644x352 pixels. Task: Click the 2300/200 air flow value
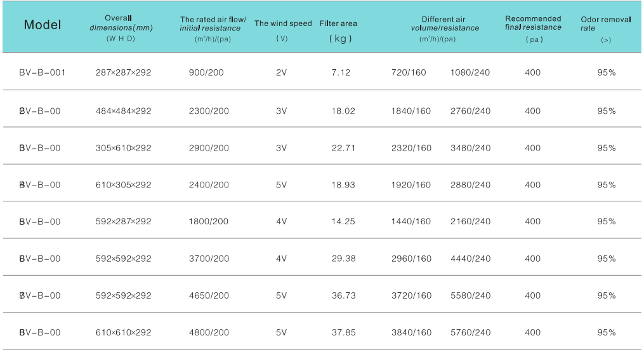coord(209,111)
